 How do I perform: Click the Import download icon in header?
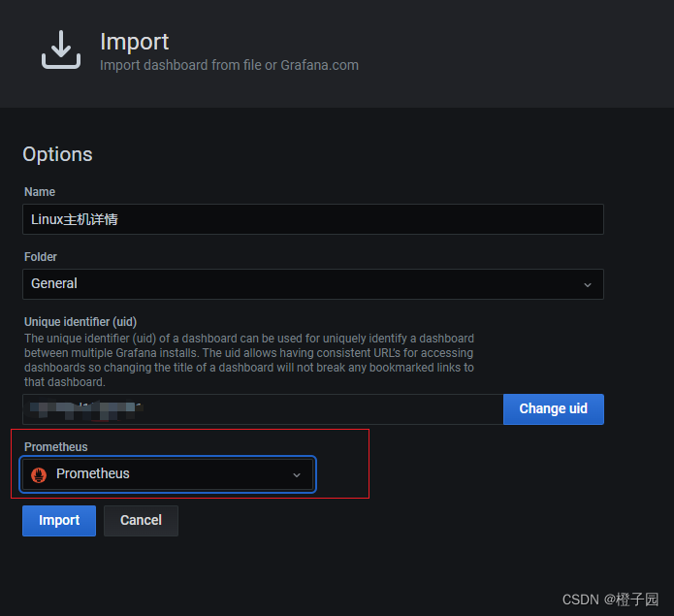(x=60, y=49)
